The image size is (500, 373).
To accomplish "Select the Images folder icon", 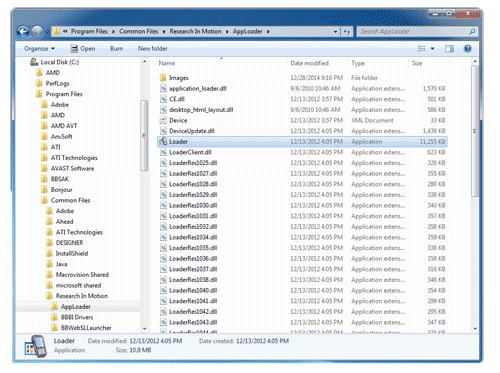I will [163, 78].
